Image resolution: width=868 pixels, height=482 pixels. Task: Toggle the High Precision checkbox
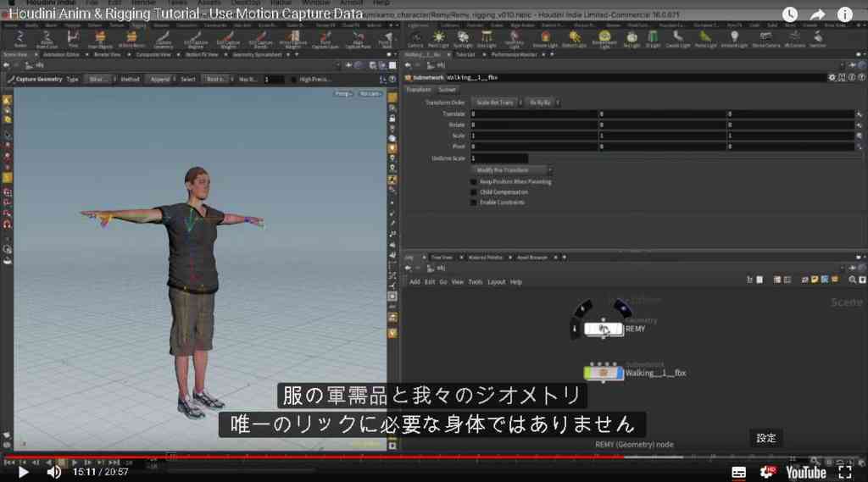293,80
